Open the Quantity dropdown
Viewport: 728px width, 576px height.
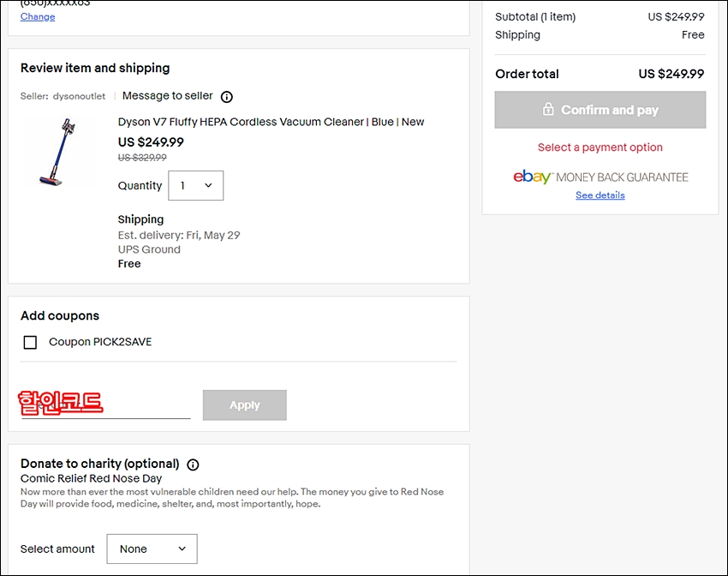coord(195,185)
